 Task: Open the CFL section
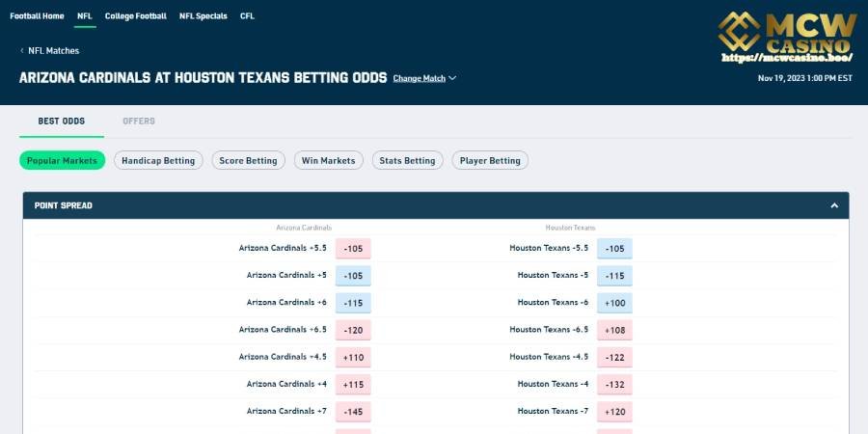pos(248,16)
